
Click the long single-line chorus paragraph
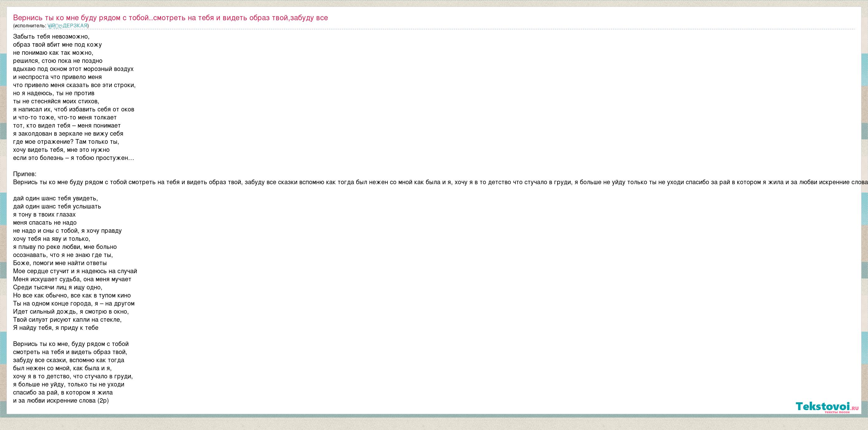coord(435,182)
